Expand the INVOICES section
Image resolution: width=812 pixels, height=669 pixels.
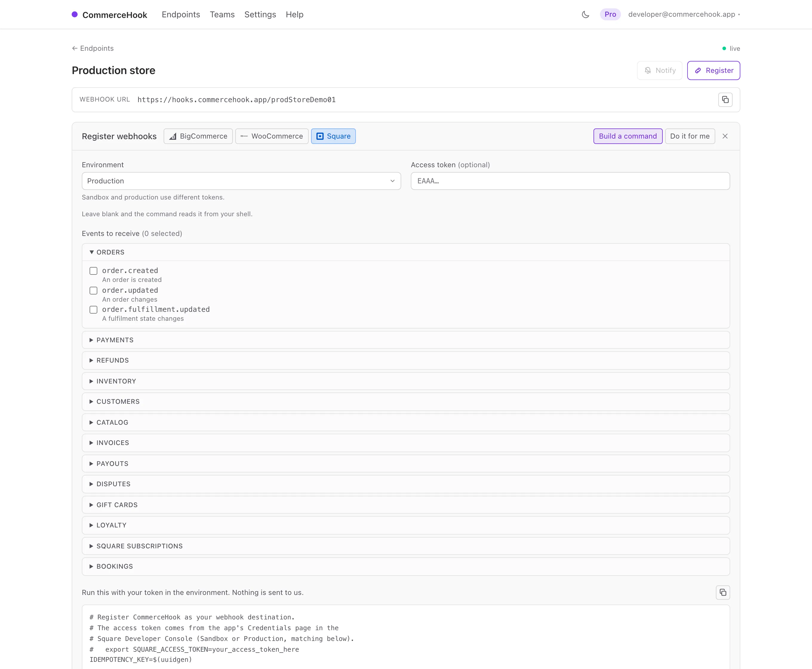(x=406, y=443)
